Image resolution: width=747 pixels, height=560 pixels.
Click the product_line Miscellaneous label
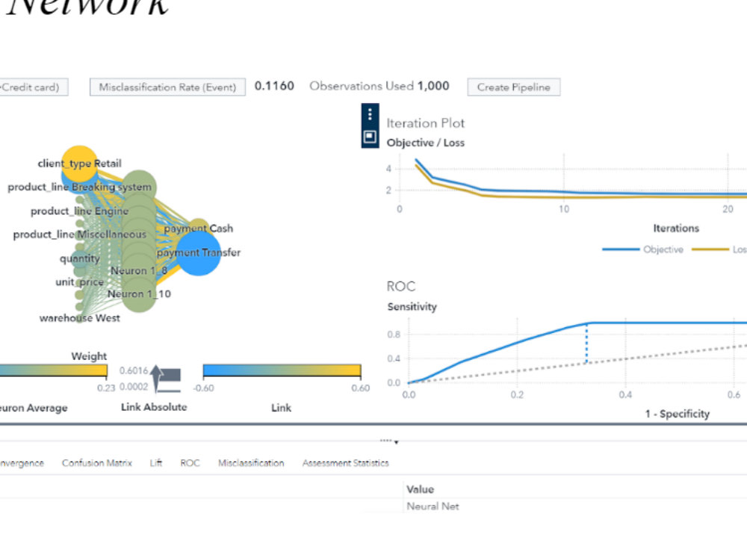[80, 234]
